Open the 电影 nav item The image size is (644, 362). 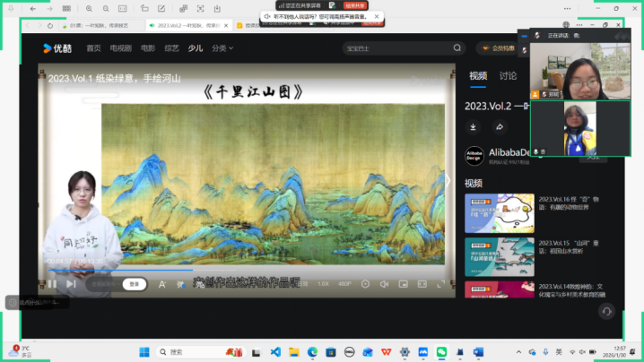coord(148,48)
